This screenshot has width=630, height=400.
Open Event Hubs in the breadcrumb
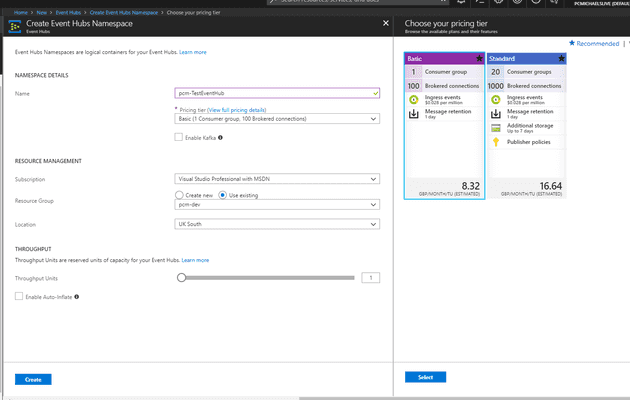tap(68, 12)
